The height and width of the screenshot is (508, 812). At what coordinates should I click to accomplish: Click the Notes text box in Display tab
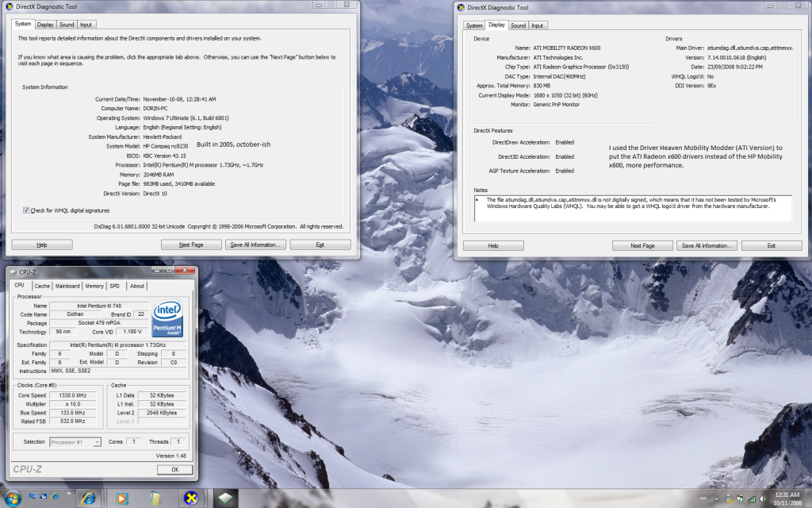(x=633, y=209)
